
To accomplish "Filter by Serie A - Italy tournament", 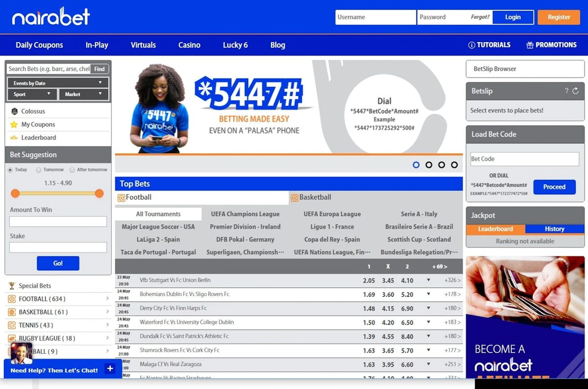I will (419, 214).
